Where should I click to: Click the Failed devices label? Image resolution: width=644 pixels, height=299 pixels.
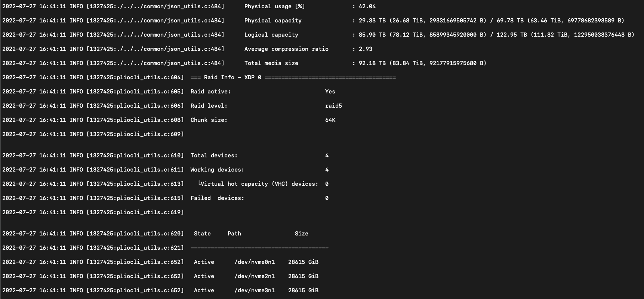(x=217, y=198)
